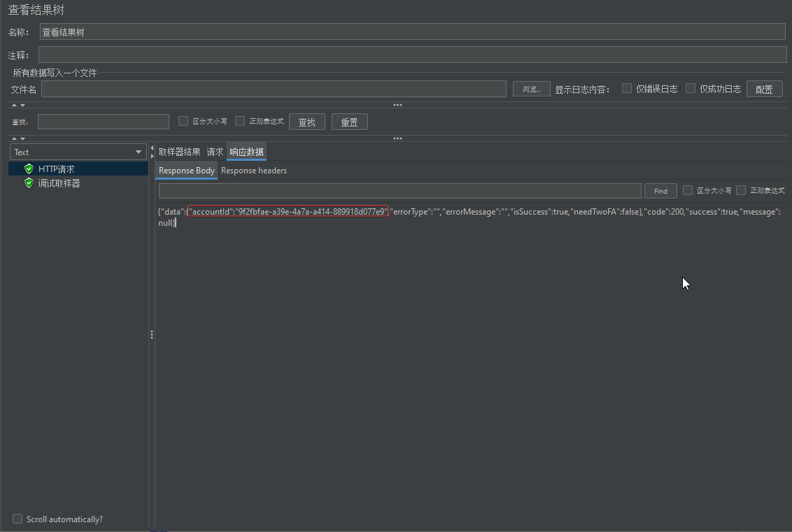Click the vertical splitter handle dots beside the results tree

(x=151, y=335)
